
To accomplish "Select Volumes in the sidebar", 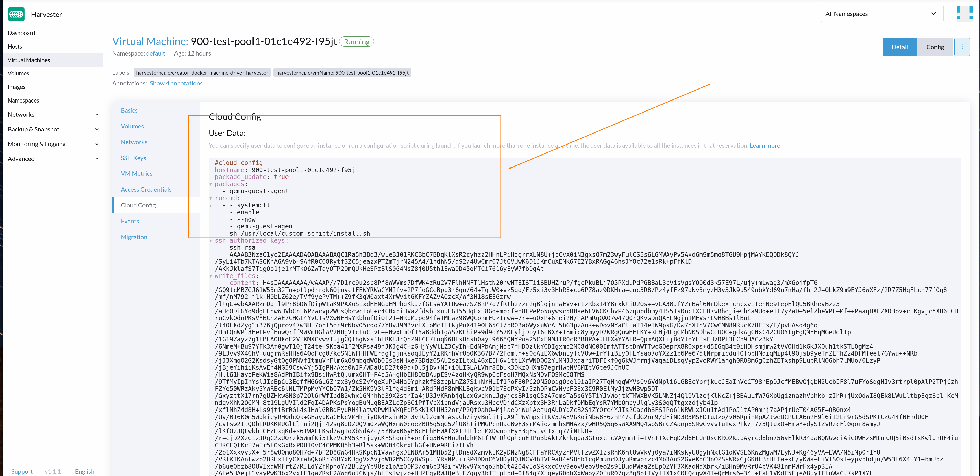I will click(18, 73).
